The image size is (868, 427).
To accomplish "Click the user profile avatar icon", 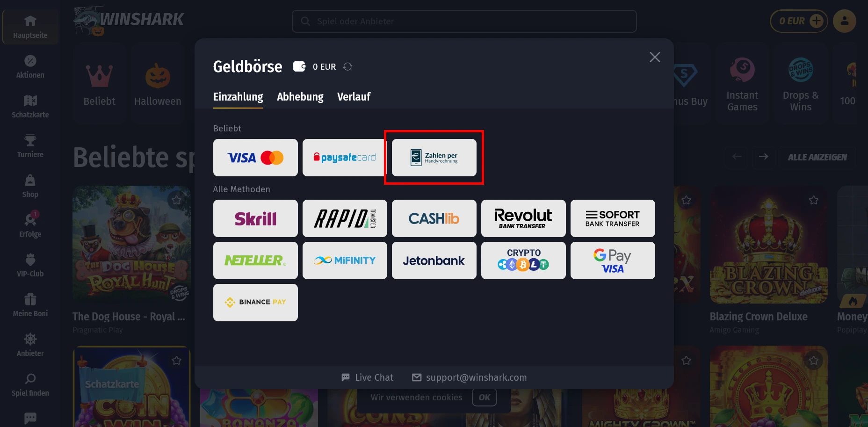I will 845,21.
